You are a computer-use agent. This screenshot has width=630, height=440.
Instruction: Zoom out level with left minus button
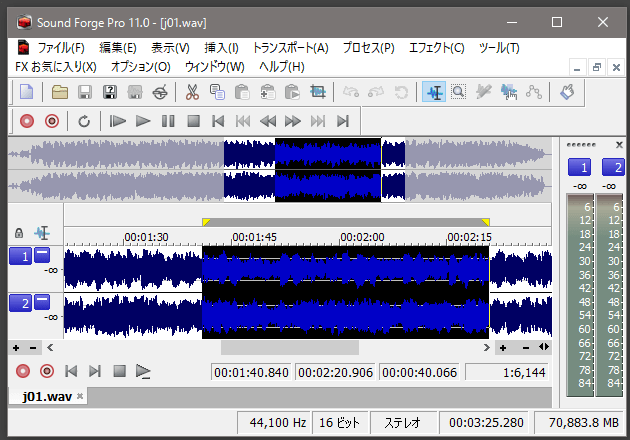[x=33, y=348]
